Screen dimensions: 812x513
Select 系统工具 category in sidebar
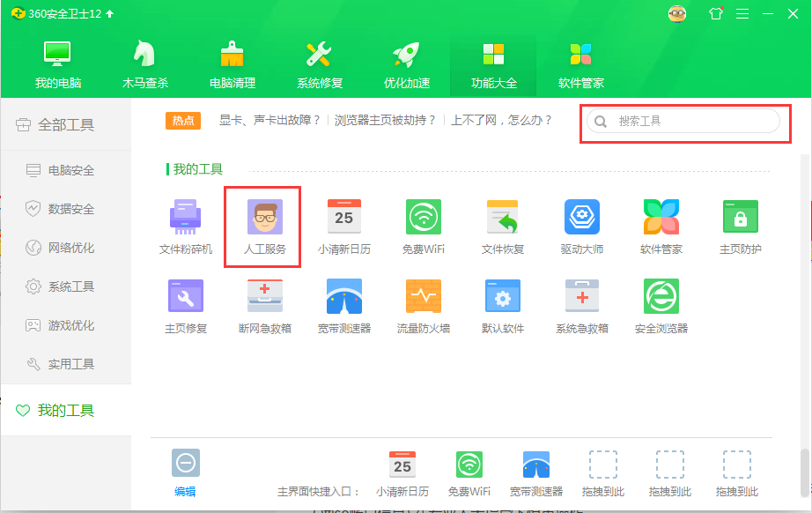(x=66, y=286)
